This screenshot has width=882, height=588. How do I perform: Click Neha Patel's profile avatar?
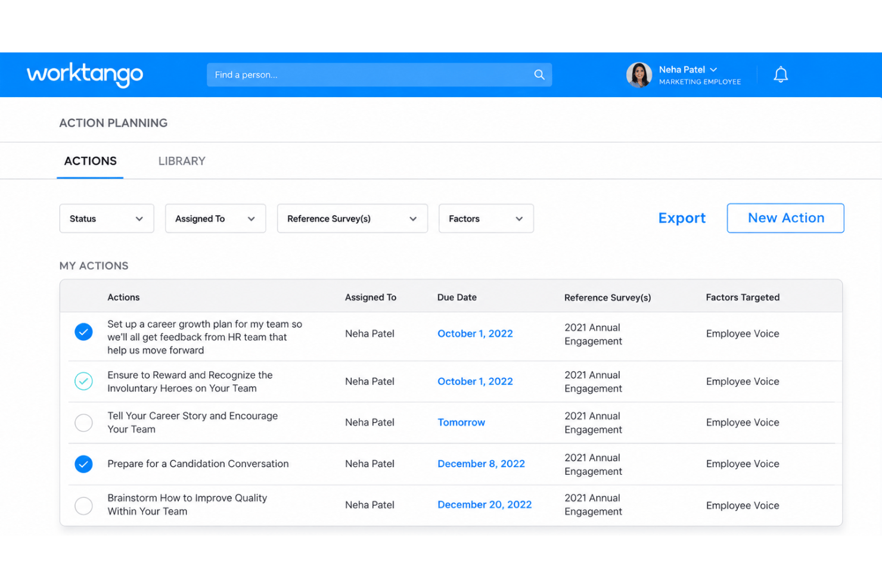[x=639, y=75]
